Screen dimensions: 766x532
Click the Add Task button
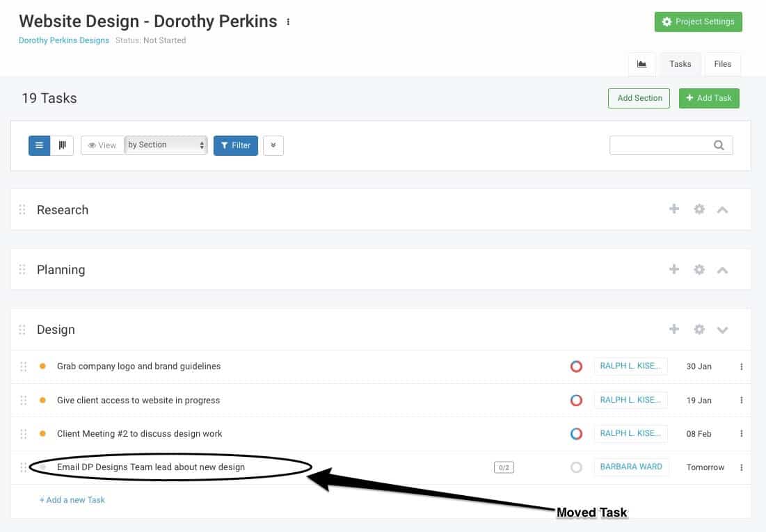(x=709, y=98)
